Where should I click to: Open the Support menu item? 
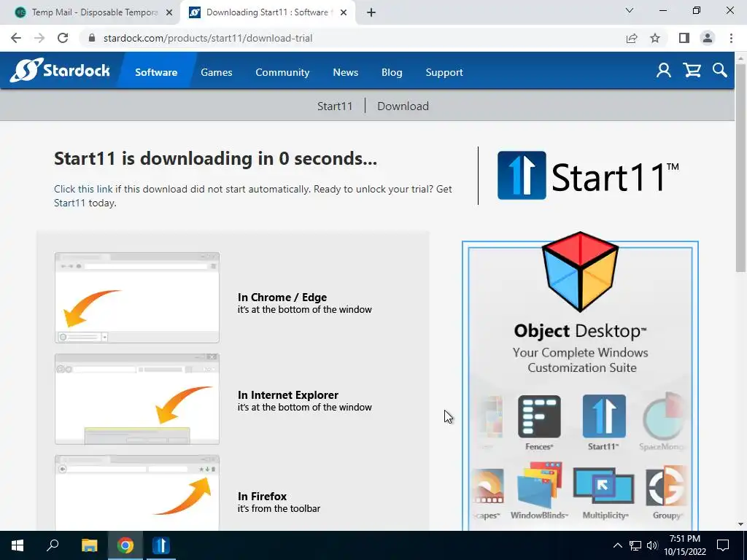click(x=444, y=72)
